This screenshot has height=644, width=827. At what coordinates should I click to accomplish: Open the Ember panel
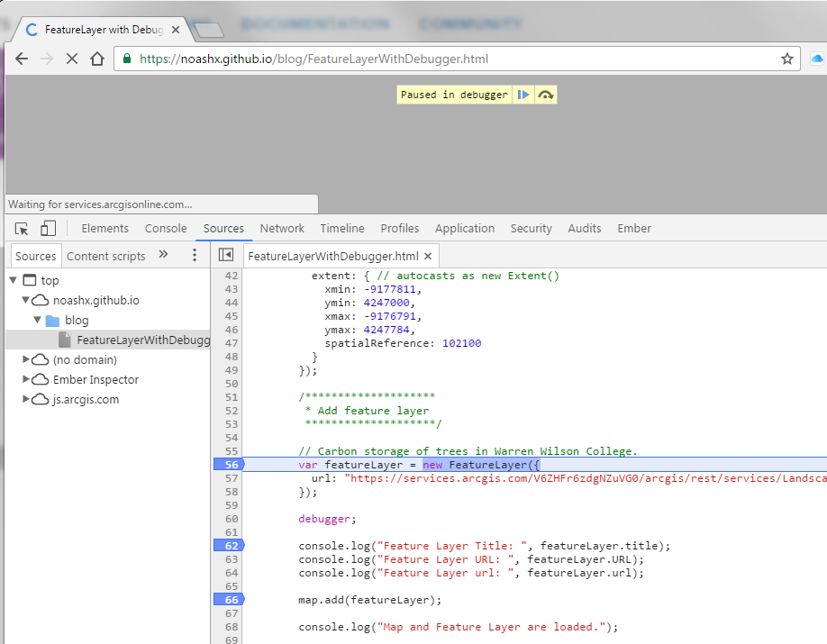pos(634,229)
